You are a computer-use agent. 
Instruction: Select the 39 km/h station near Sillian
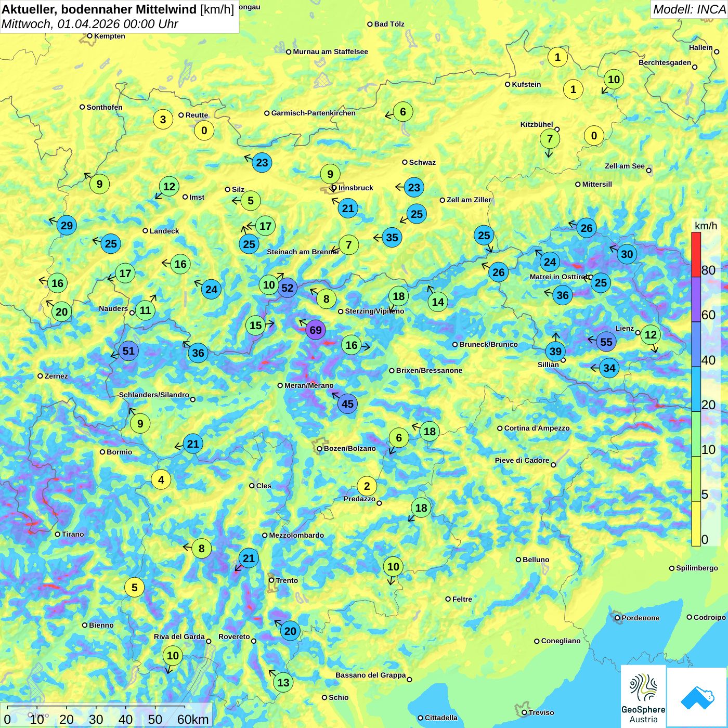point(555,351)
